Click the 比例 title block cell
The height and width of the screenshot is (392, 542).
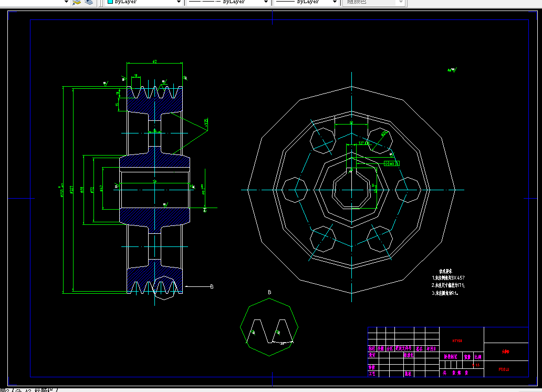(x=478, y=357)
